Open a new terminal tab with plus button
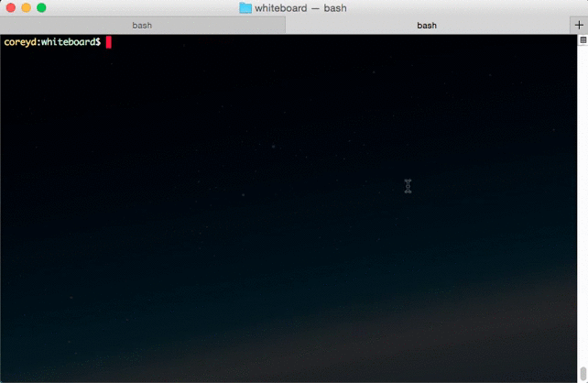 pyautogui.click(x=579, y=25)
